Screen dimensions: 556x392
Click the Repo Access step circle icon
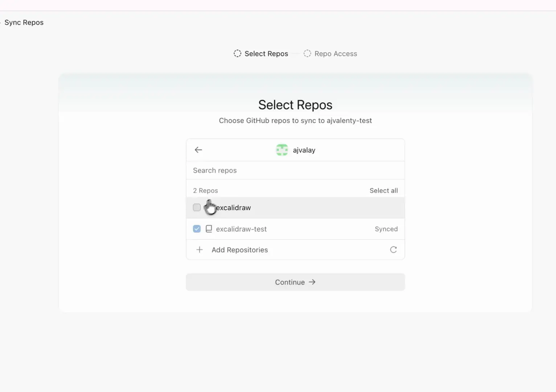click(307, 54)
